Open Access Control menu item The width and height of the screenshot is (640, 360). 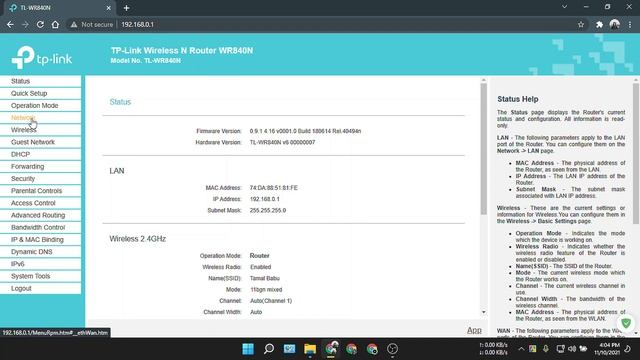pos(41,203)
